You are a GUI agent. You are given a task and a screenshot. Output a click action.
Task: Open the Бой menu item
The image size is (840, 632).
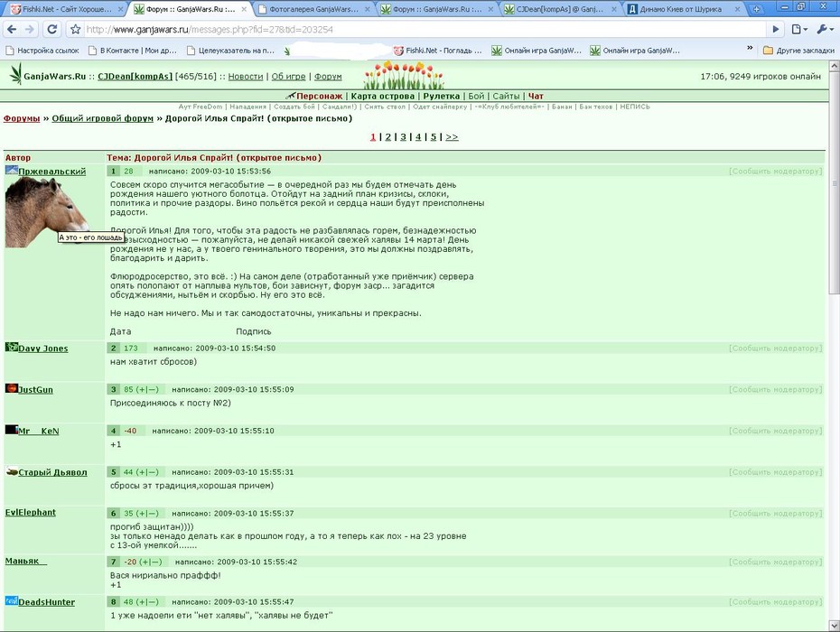(476, 96)
